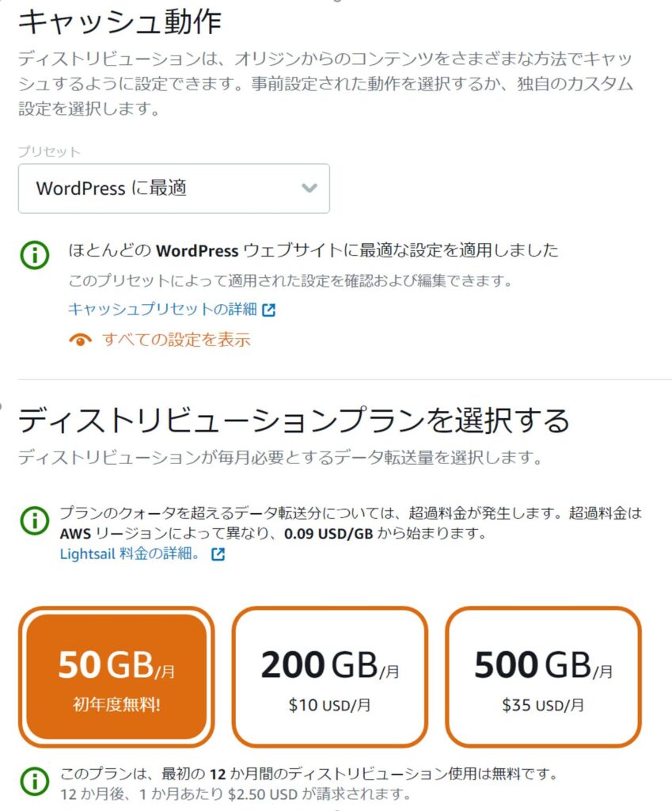Click the info icon beside the WordPress settings message
The image size is (672, 811).
(x=34, y=254)
